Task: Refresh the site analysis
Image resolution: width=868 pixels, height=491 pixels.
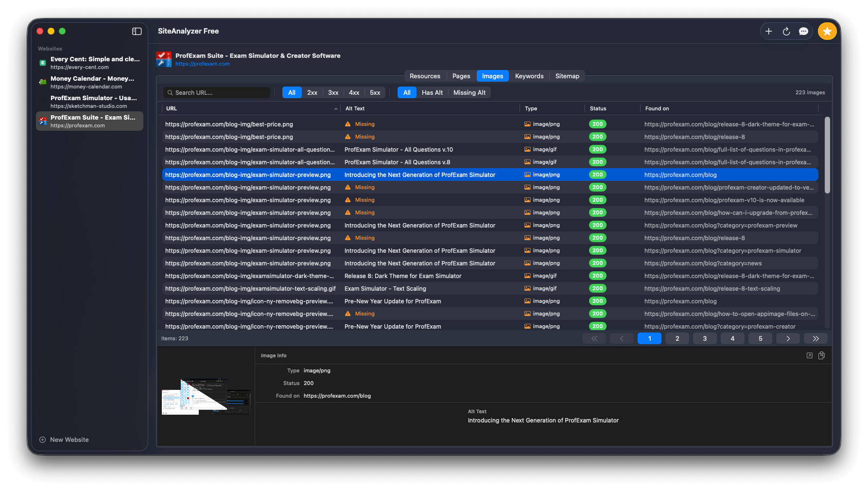Action: click(786, 31)
